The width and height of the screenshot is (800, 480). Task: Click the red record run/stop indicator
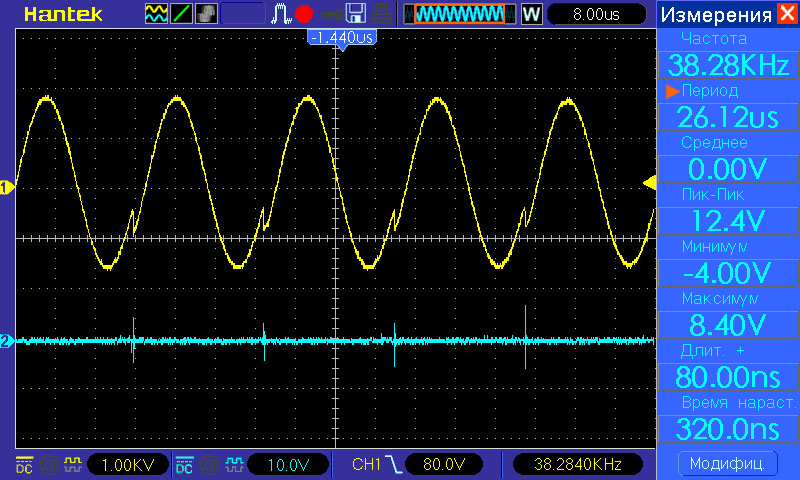pos(304,14)
